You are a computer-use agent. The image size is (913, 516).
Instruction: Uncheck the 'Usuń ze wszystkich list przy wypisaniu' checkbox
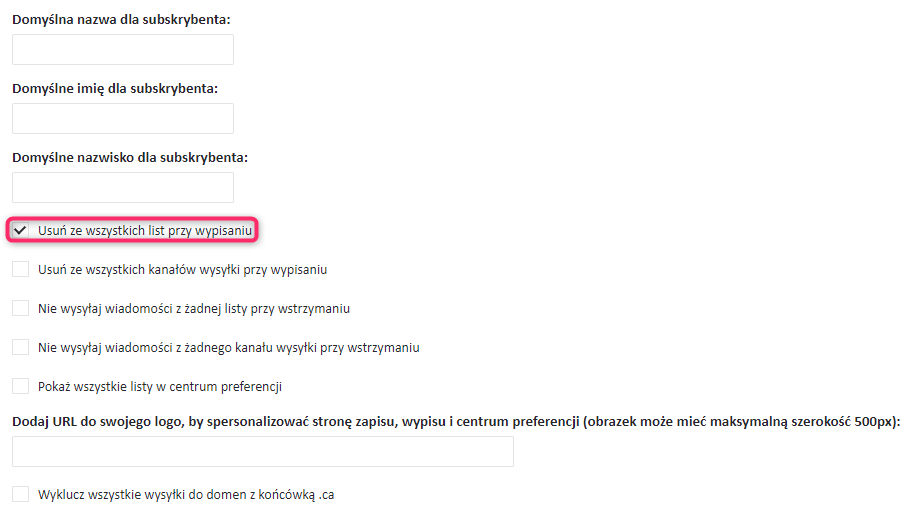click(x=20, y=231)
